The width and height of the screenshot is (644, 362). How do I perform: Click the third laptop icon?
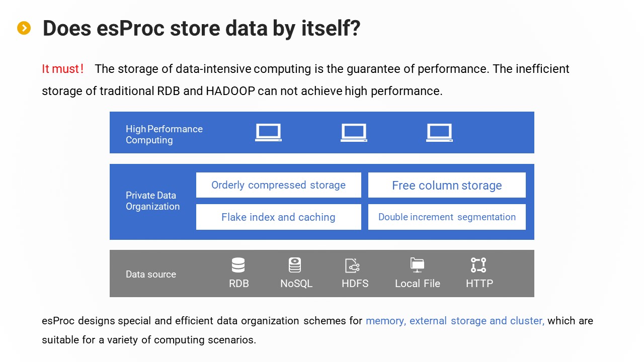439,132
